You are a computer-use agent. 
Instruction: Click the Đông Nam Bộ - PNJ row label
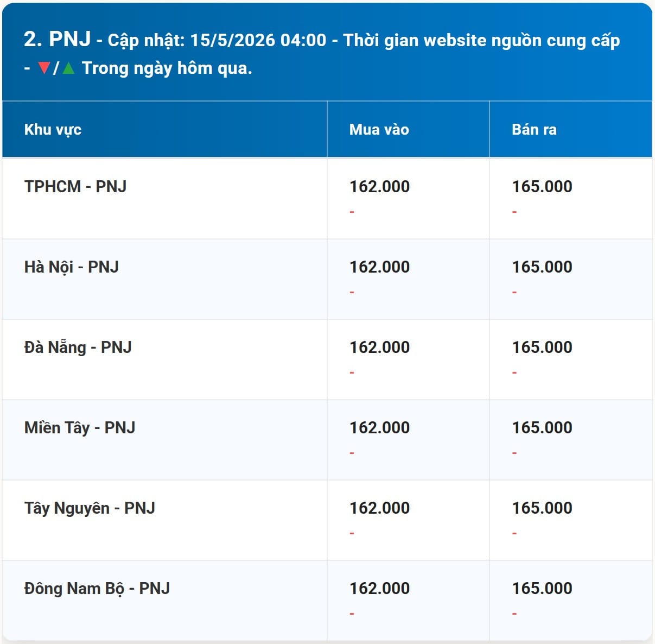click(97, 588)
